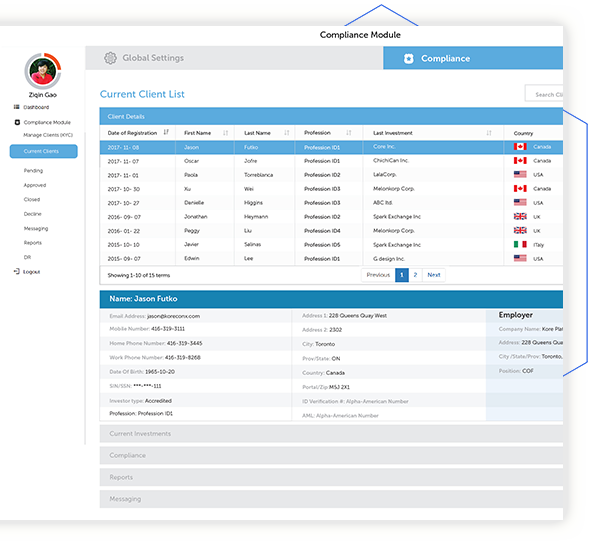
Task: Click email jason@koreconx.com
Action: pyautogui.click(x=173, y=316)
